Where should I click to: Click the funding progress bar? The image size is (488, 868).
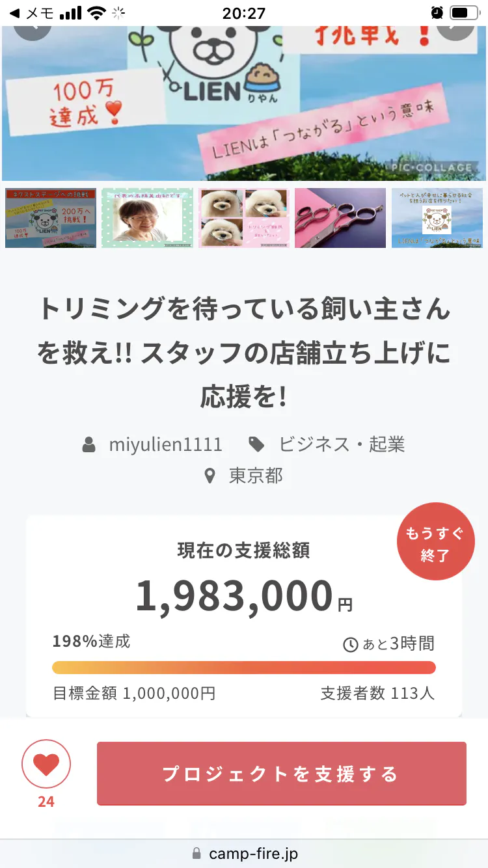point(244,668)
